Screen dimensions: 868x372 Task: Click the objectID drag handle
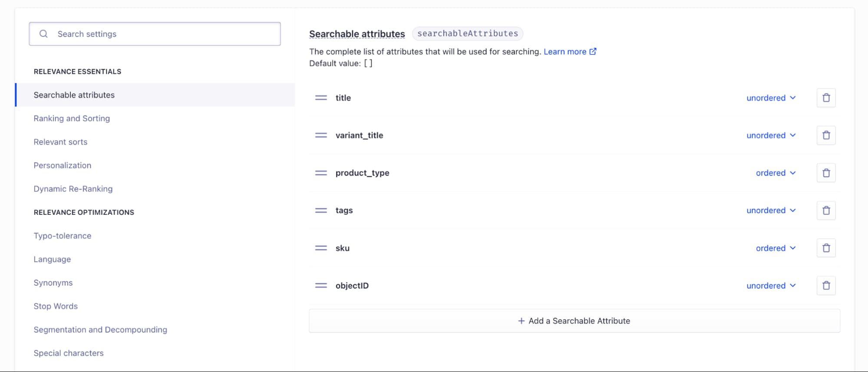[x=321, y=286]
